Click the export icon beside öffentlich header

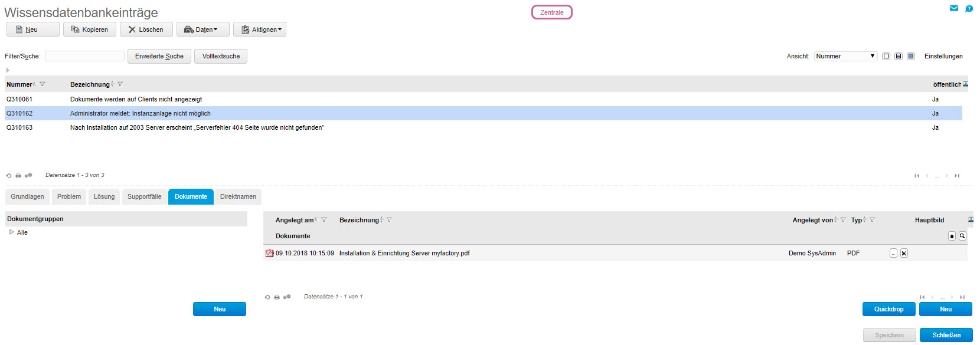tap(966, 84)
